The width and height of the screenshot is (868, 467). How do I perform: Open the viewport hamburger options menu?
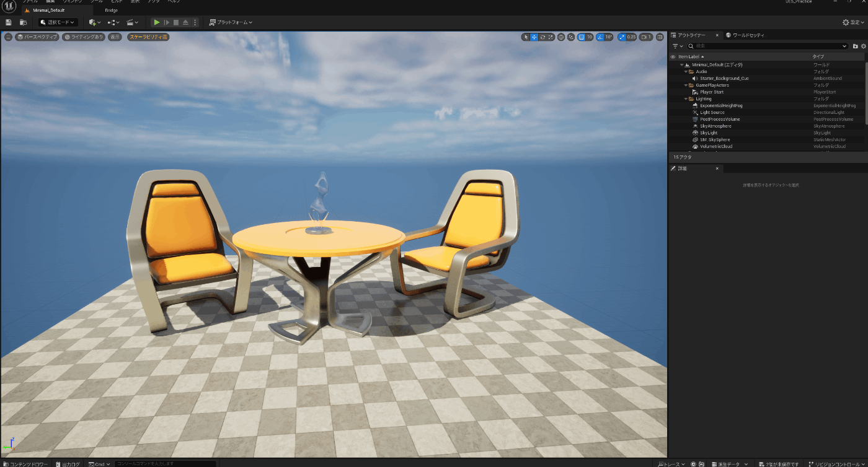click(x=8, y=37)
